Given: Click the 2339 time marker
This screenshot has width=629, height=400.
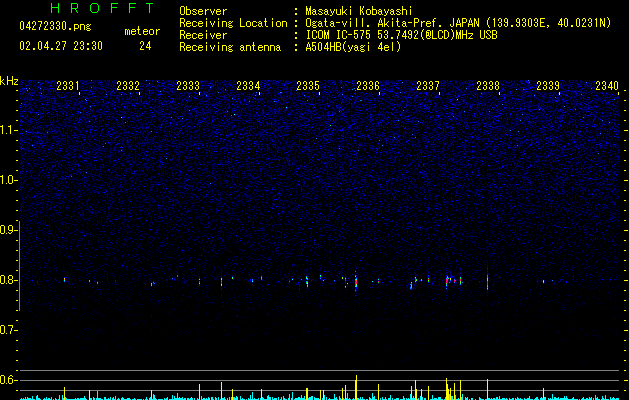Looking at the screenshot, I should (548, 85).
